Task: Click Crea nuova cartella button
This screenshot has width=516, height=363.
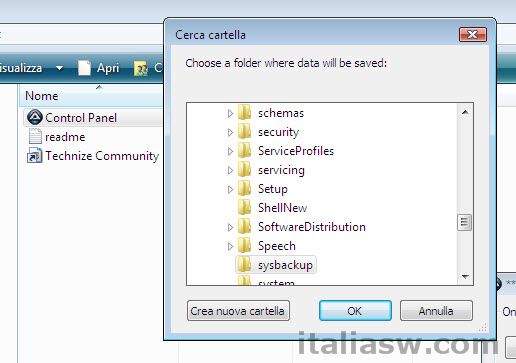Action: pos(238,311)
